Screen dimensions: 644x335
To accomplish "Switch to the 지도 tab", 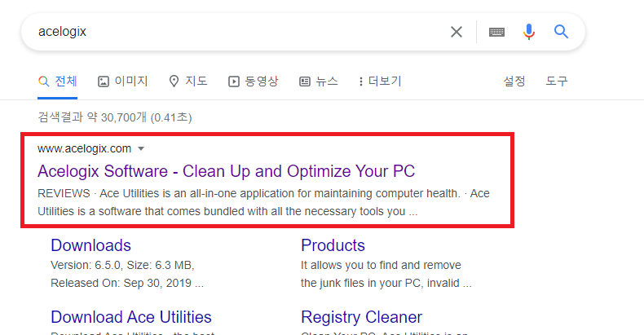I will 188,82.
